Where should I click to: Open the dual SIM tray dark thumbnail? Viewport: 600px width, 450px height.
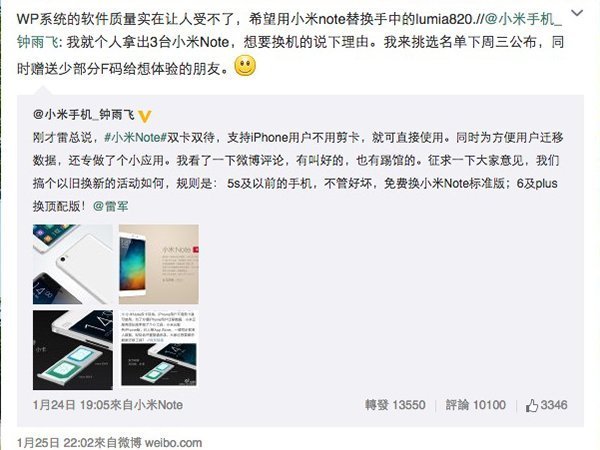[73, 350]
